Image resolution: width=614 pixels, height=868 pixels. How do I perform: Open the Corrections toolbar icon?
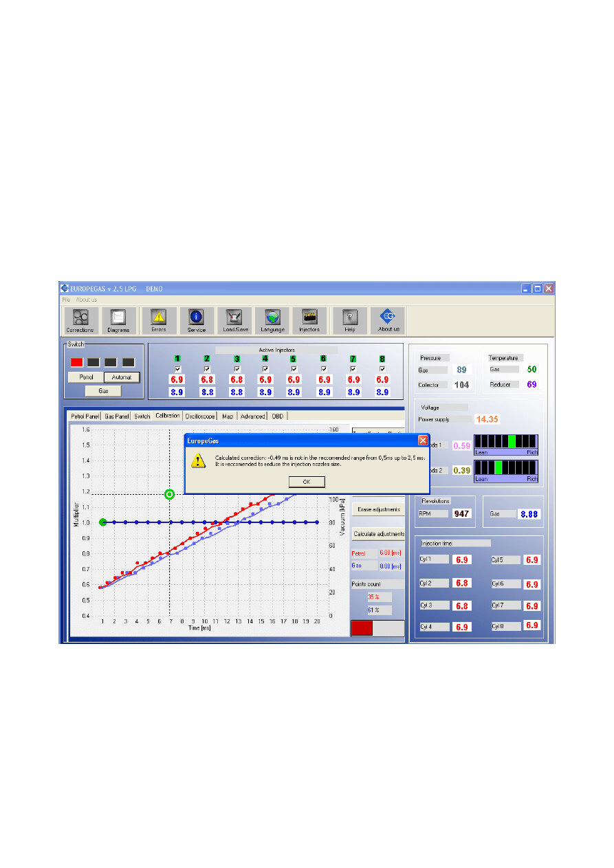coord(80,320)
